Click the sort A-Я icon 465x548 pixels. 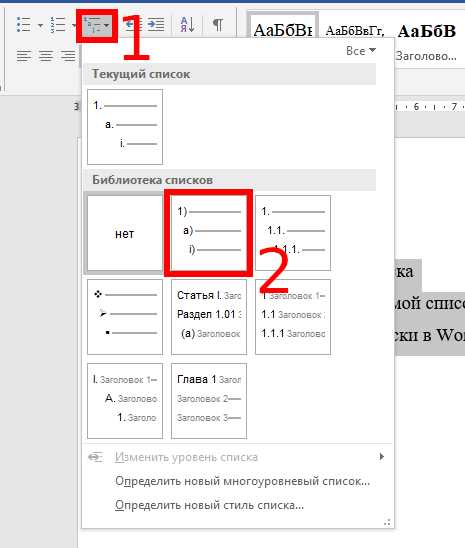pyautogui.click(x=188, y=25)
